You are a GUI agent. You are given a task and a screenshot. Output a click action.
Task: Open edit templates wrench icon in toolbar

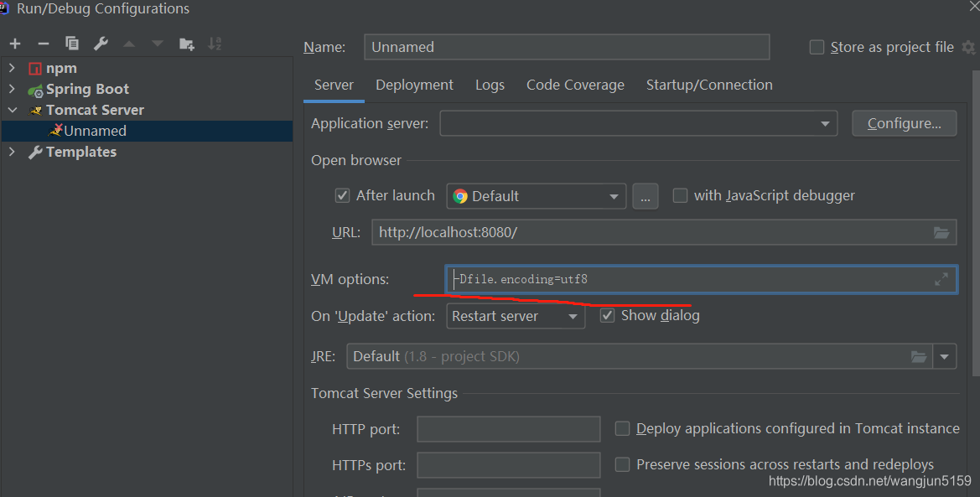click(101, 43)
